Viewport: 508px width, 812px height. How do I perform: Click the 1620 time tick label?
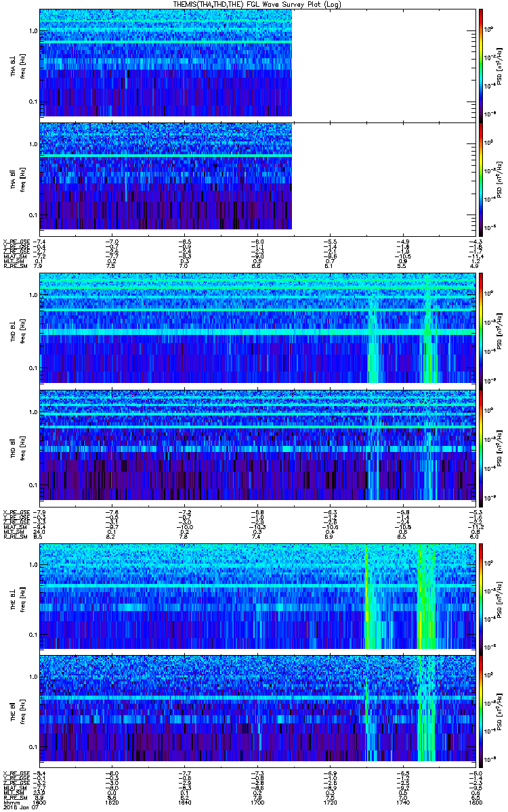pos(113,802)
